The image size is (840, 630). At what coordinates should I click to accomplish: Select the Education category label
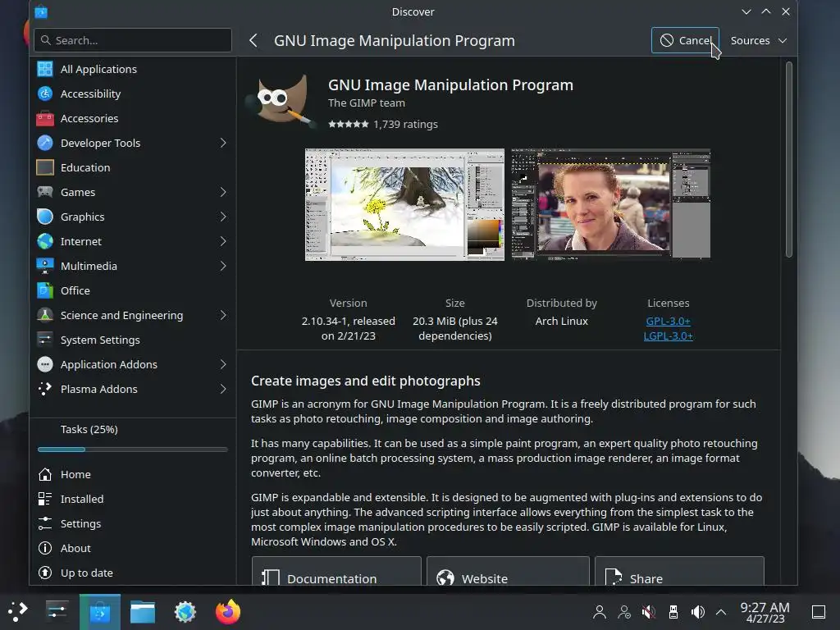click(x=85, y=167)
